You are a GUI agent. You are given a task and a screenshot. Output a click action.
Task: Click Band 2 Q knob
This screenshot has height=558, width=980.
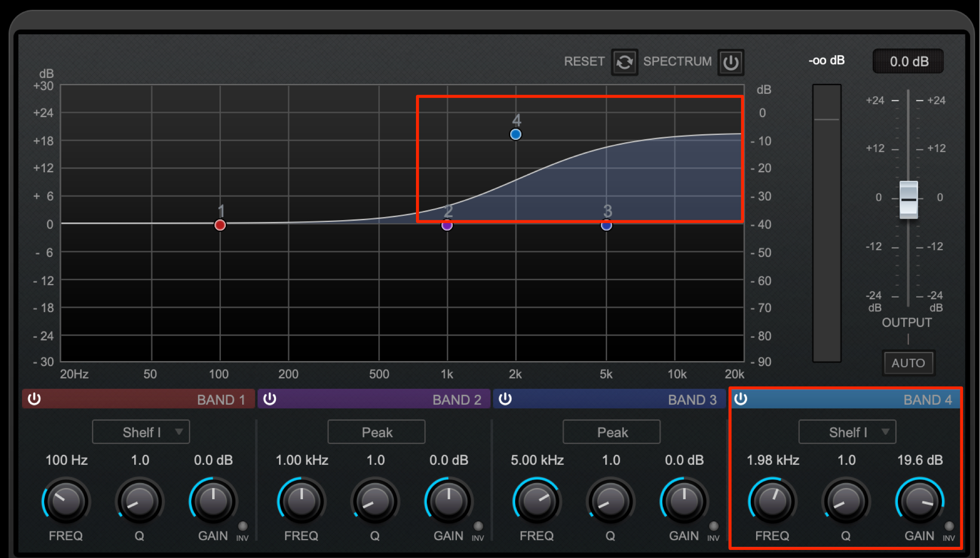(375, 501)
